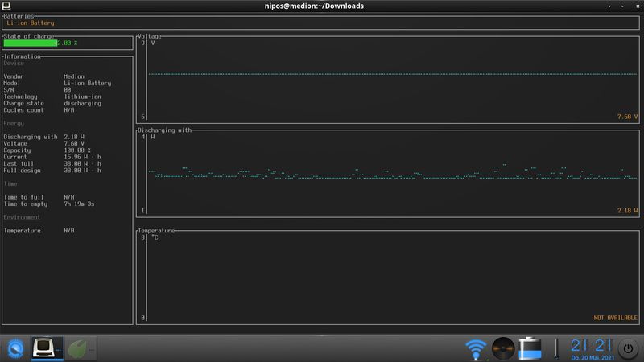Click the Current 15.96 W·h value

click(x=82, y=157)
